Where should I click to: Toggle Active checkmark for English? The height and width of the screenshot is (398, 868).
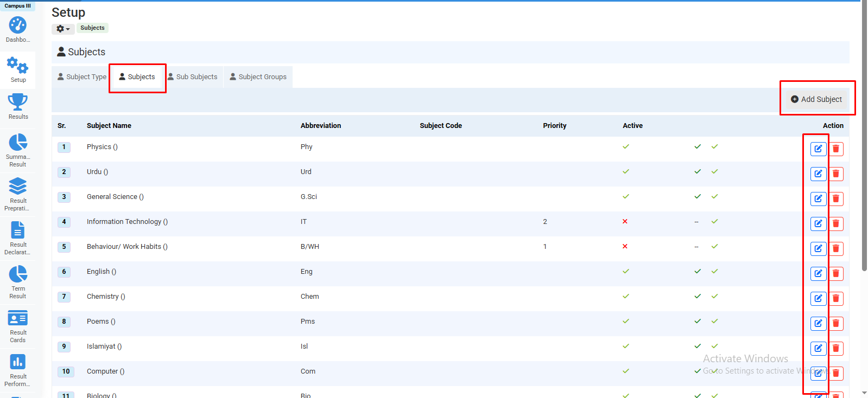pyautogui.click(x=626, y=271)
